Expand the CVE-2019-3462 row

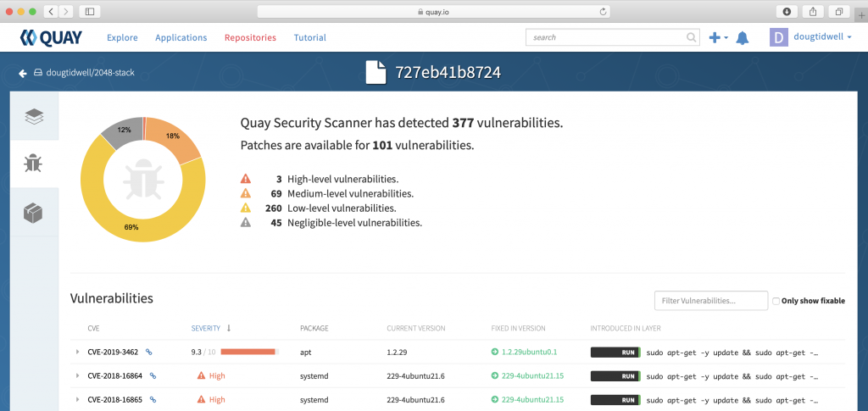(77, 351)
